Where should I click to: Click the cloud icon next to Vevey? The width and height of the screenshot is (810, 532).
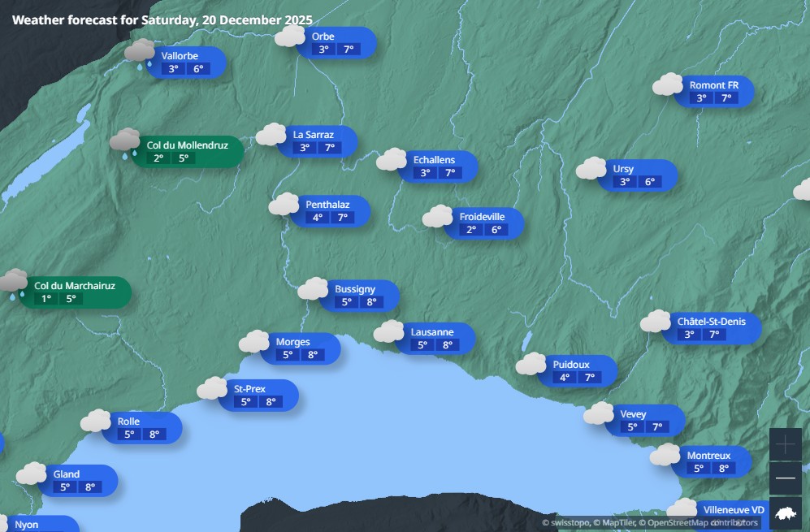tap(600, 413)
